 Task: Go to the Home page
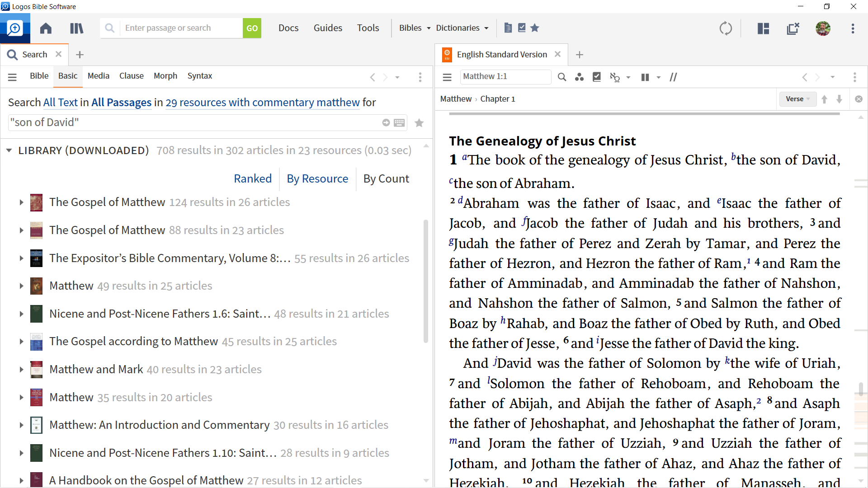click(x=46, y=28)
